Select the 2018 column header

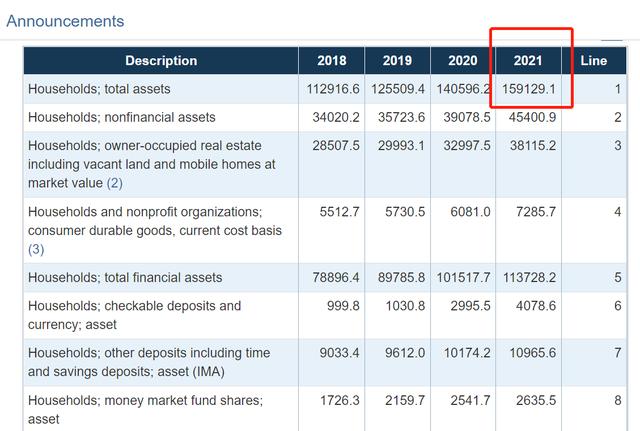tap(332, 61)
